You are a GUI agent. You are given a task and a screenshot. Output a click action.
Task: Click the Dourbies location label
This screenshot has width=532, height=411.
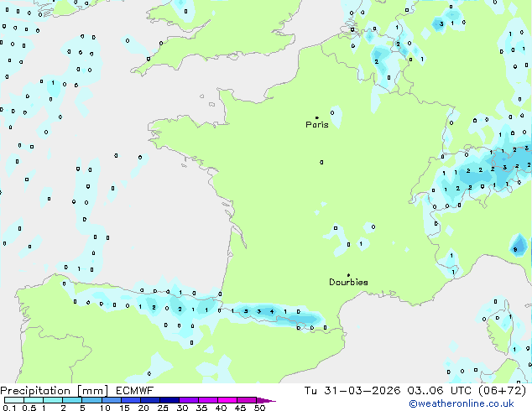[x=348, y=282]
